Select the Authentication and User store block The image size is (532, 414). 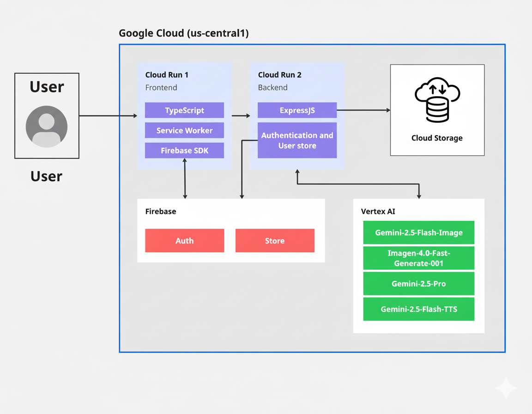pos(297,140)
